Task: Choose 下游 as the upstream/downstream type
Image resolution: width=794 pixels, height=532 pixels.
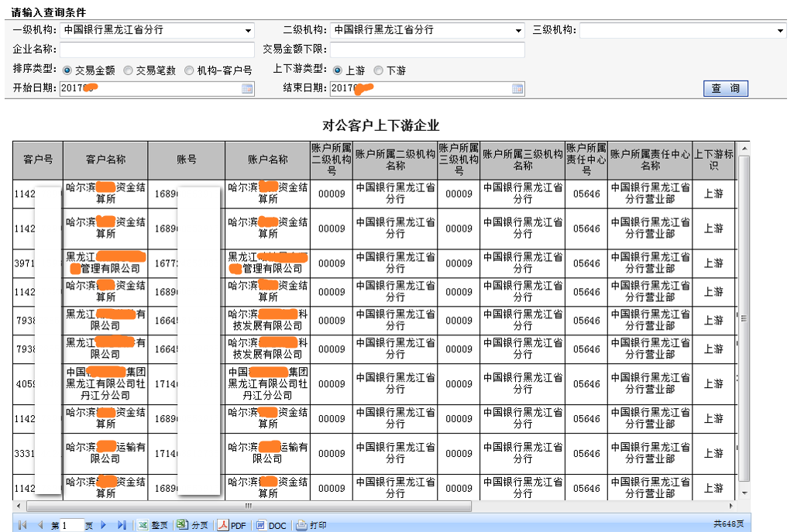Action: 379,70
